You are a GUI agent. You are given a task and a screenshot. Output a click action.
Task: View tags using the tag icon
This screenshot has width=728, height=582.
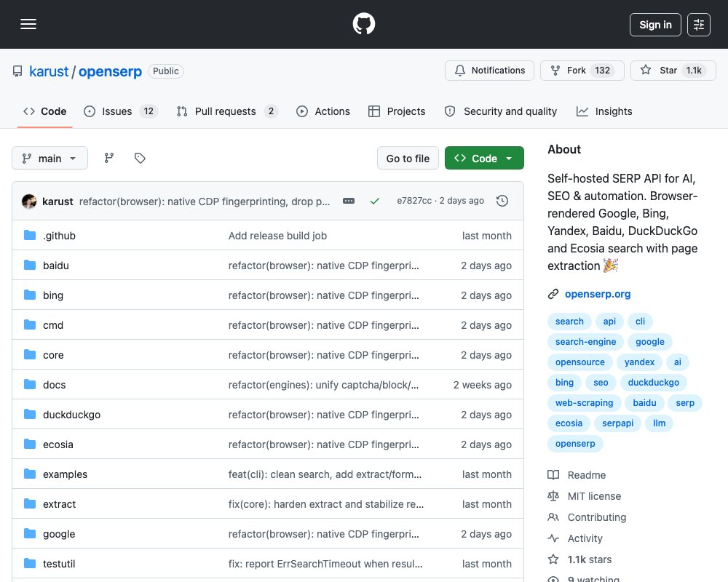pyautogui.click(x=140, y=159)
